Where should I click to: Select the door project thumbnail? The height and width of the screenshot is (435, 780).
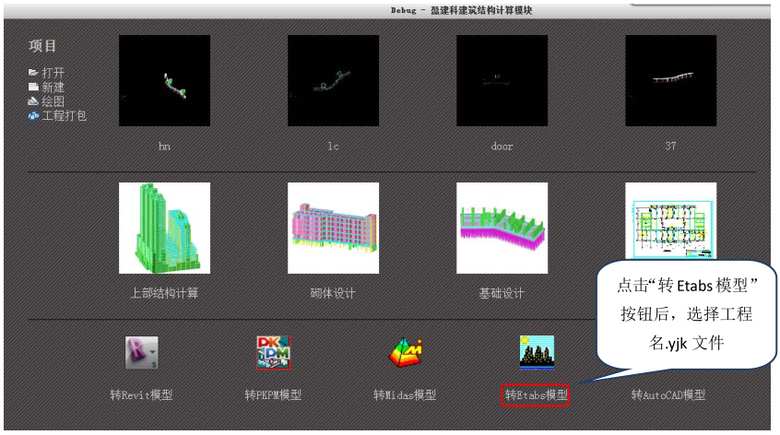point(502,81)
